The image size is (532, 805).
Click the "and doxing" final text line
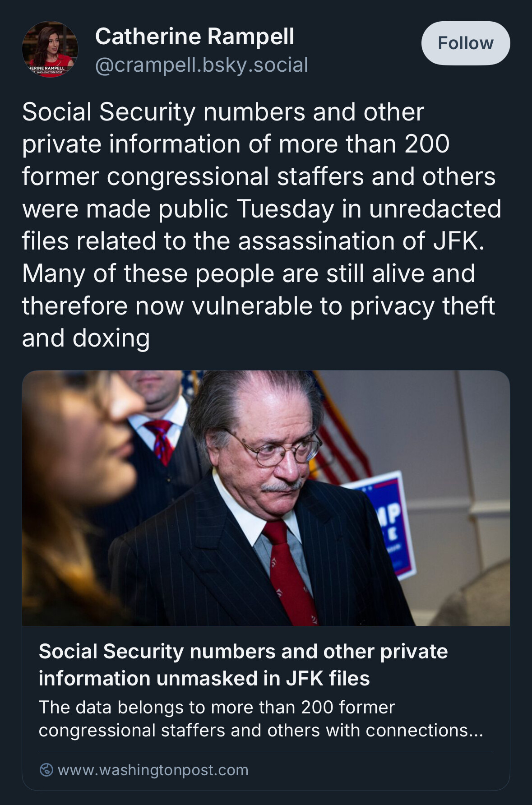86,338
